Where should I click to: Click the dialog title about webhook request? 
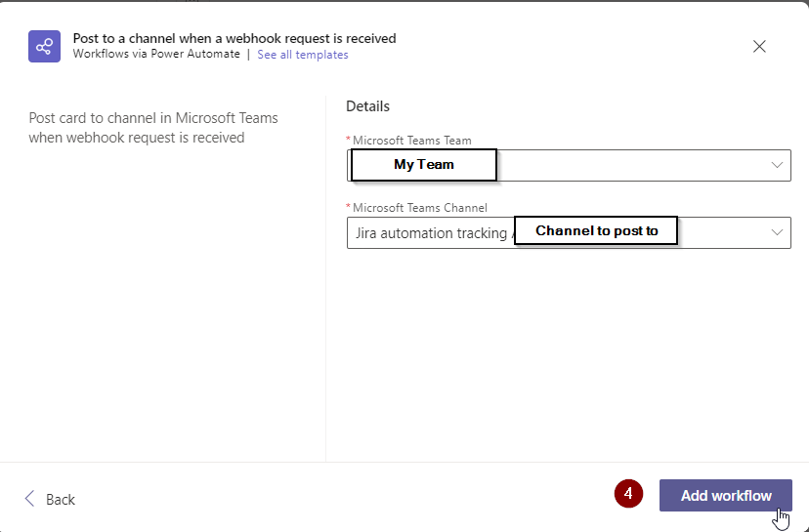click(x=234, y=38)
